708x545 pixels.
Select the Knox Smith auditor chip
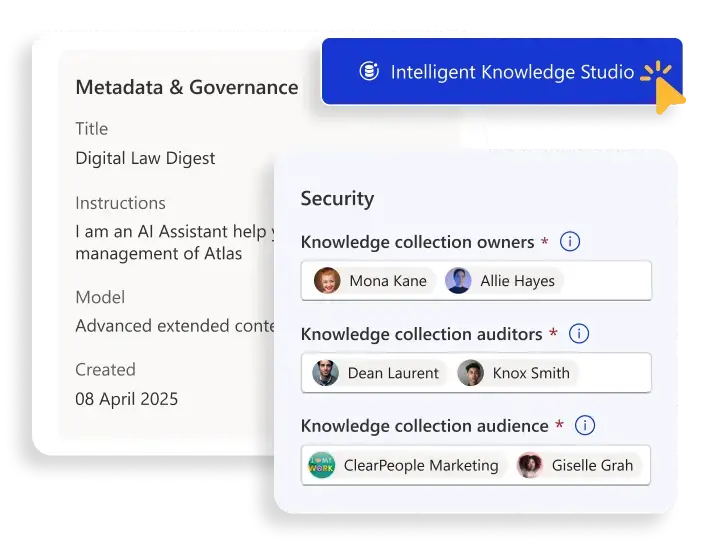click(517, 373)
